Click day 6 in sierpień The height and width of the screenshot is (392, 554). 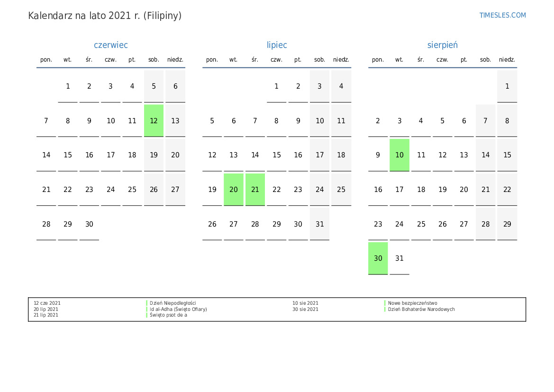coord(464,120)
